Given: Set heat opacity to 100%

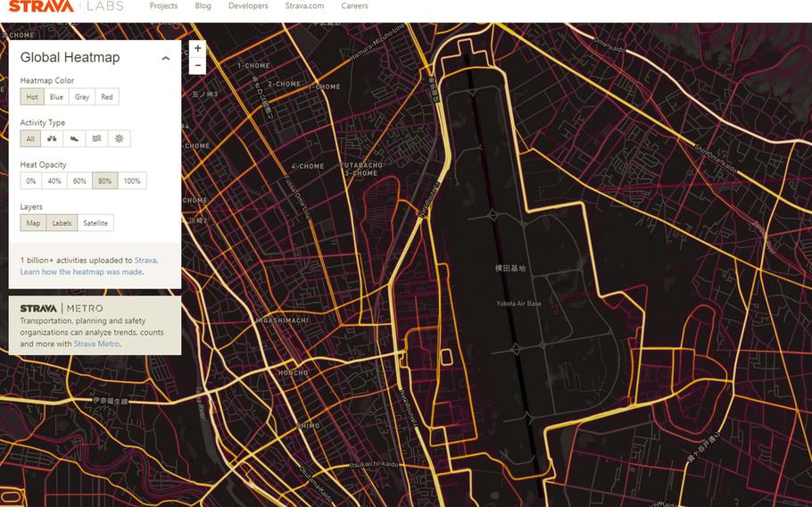Looking at the screenshot, I should point(132,180).
